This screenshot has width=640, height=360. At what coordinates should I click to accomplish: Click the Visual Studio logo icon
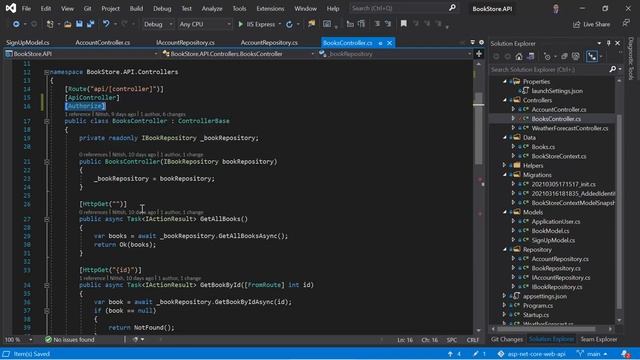pyautogui.click(x=11, y=8)
